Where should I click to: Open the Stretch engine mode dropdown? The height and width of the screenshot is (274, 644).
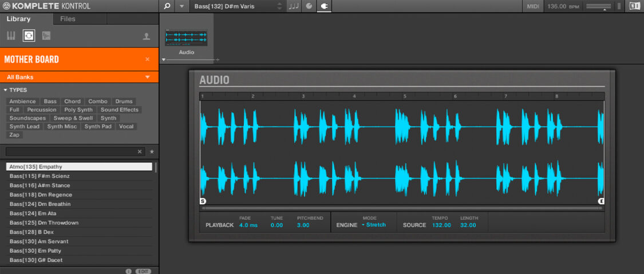[373, 225]
